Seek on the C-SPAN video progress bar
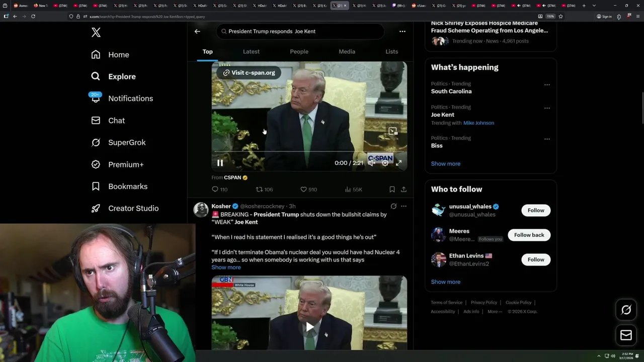The image size is (644, 362). [x=309, y=151]
